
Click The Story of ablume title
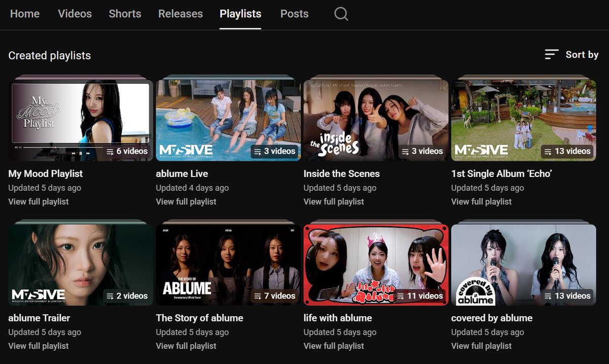pos(199,318)
